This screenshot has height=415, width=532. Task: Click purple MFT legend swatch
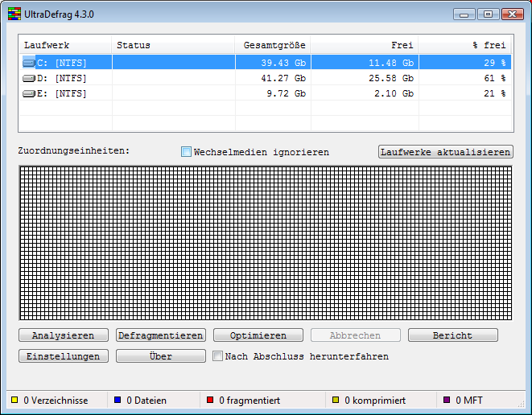pyautogui.click(x=447, y=400)
